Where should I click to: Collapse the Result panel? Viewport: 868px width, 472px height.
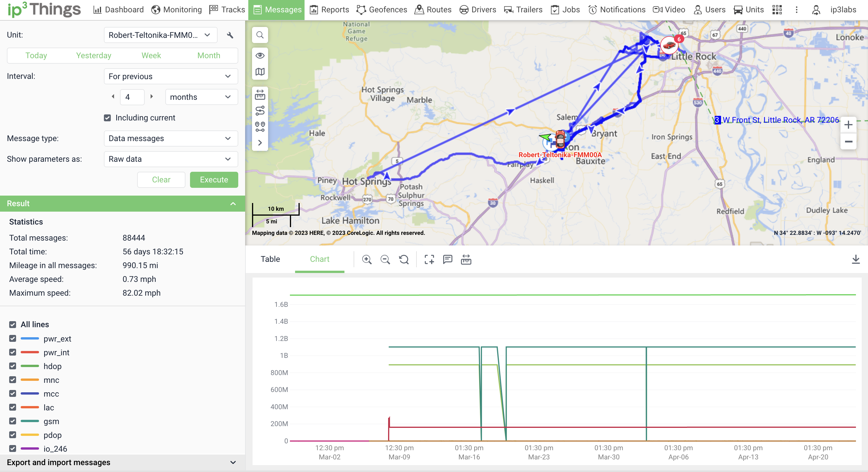click(x=233, y=204)
